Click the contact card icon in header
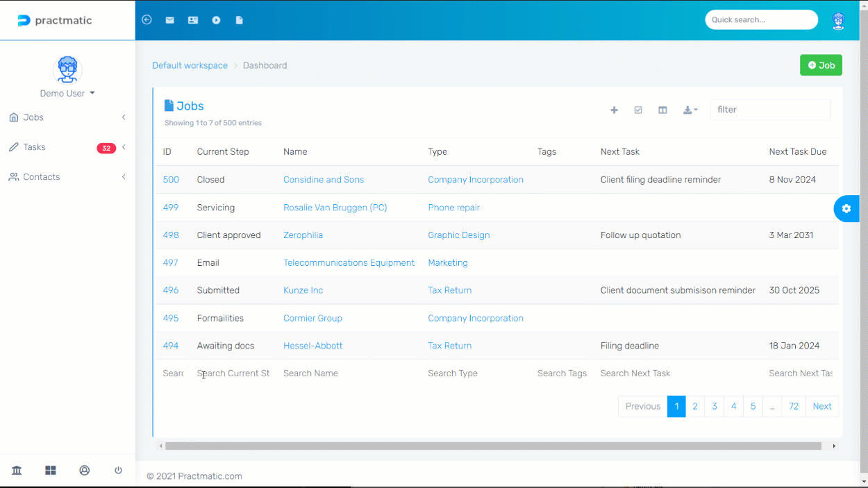 pyautogui.click(x=193, y=20)
